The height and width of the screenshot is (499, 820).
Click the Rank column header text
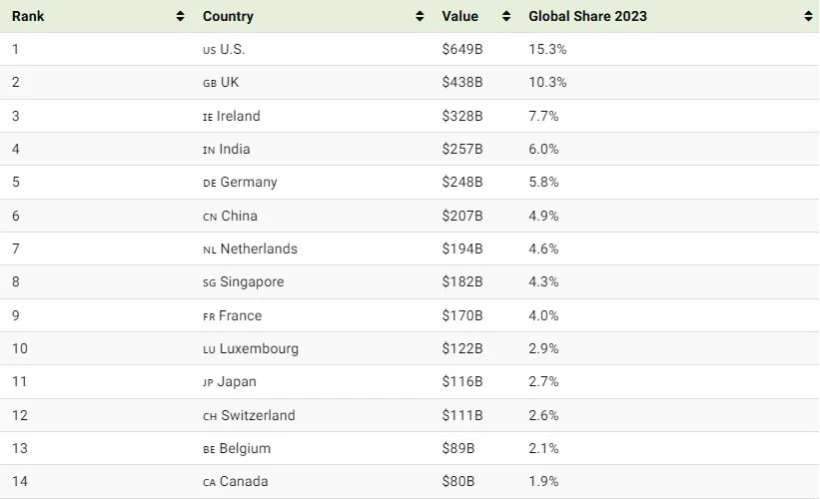(x=28, y=16)
